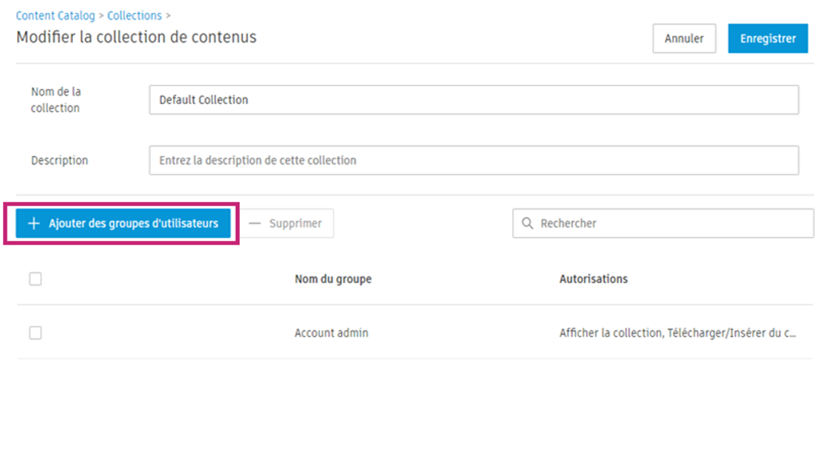Check the Account admin row checkbox

click(x=35, y=333)
